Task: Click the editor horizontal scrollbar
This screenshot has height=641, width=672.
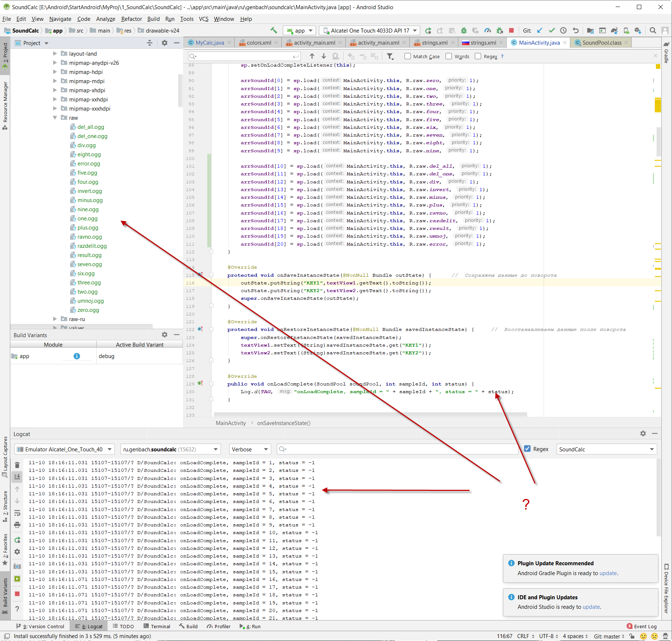Action: (x=370, y=415)
